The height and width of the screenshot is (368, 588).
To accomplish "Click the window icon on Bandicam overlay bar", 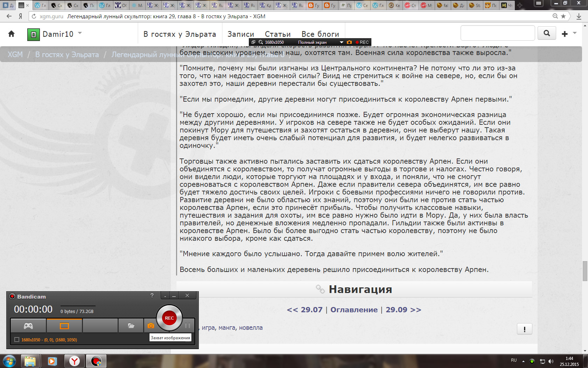I will point(253,42).
